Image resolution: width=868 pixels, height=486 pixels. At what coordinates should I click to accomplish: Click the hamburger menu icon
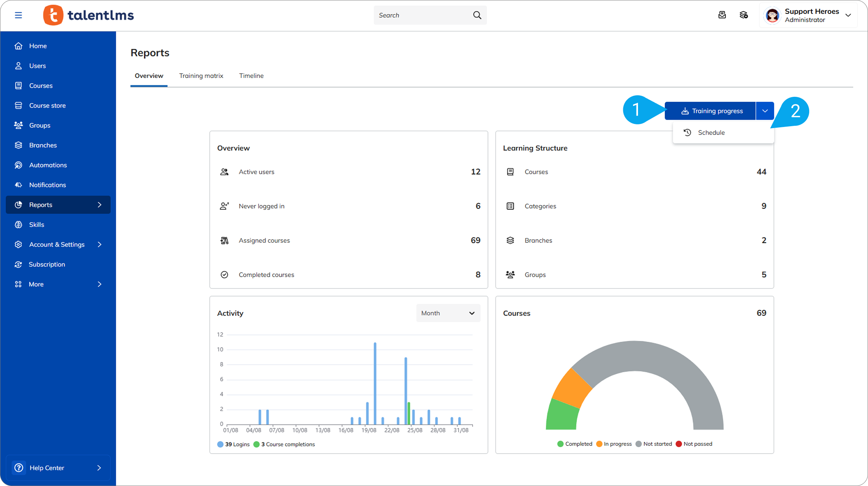[18, 15]
